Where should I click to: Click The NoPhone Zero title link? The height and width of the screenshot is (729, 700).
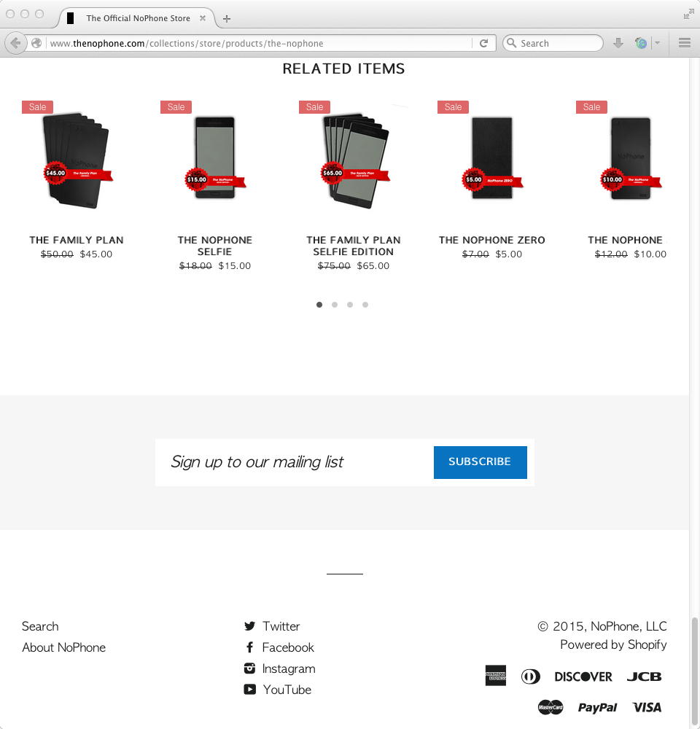492,240
